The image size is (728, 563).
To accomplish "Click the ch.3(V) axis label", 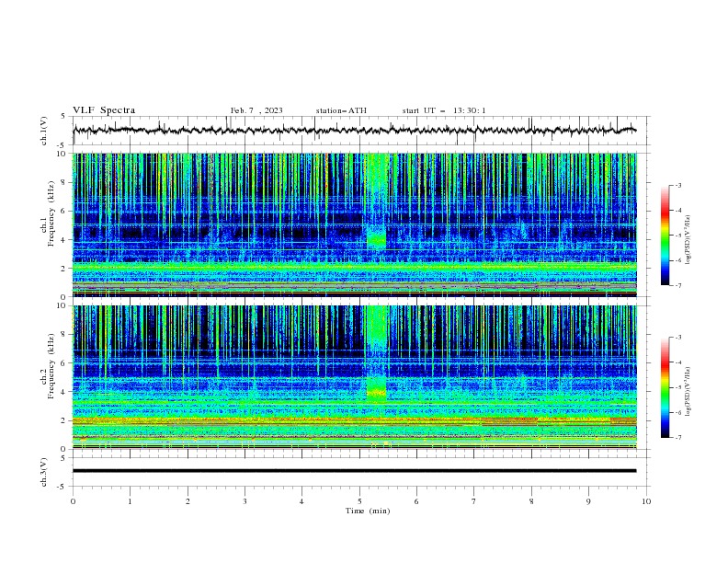I will 44,472.
